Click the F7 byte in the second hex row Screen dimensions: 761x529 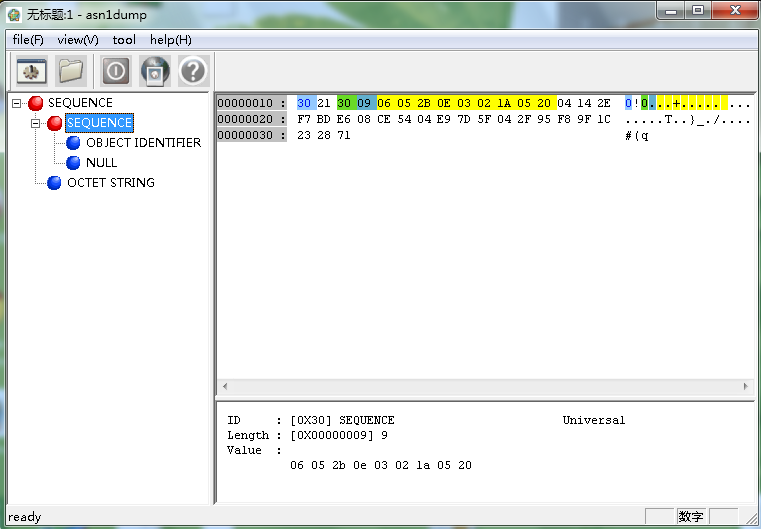(x=304, y=119)
